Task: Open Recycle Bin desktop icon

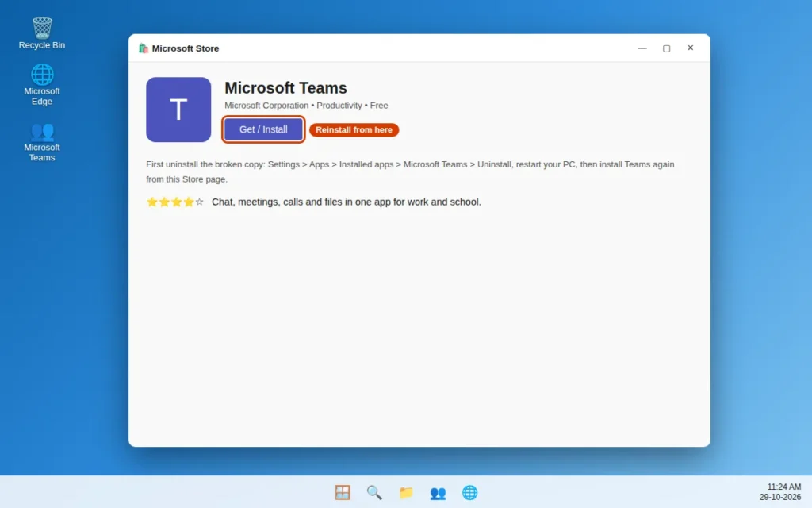Action: 42,33
